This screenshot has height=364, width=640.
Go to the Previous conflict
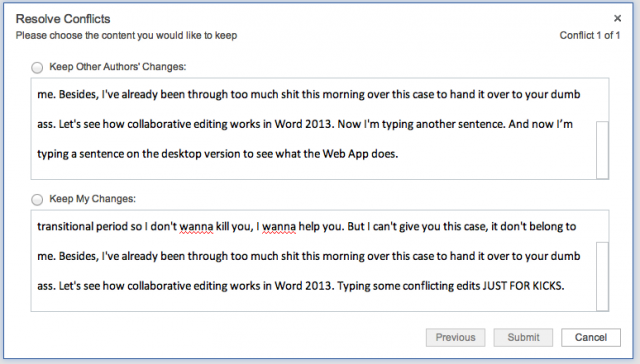(456, 337)
